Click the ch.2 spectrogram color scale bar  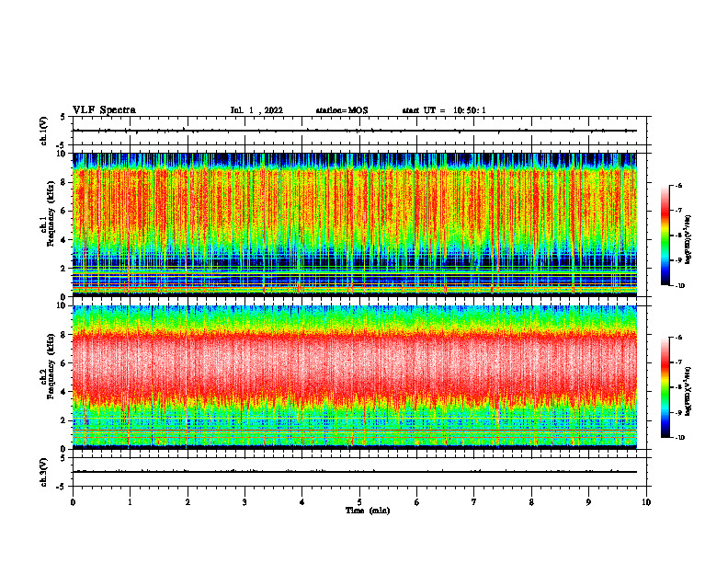coord(665,387)
